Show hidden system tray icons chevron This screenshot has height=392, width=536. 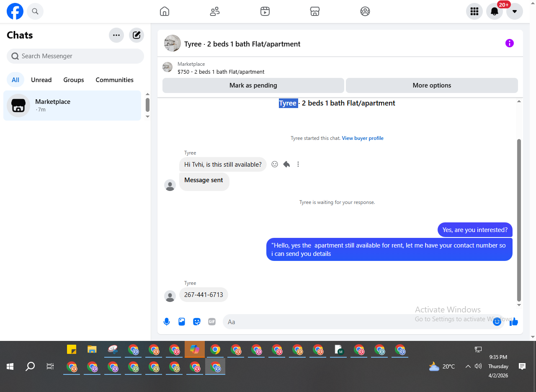468,366
